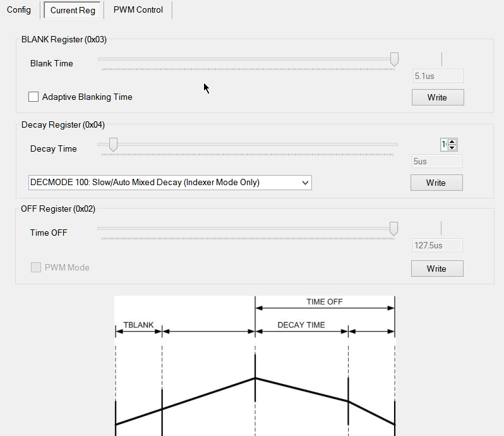Click the Decay Time slider thumb
The height and width of the screenshot is (436, 504).
(113, 145)
